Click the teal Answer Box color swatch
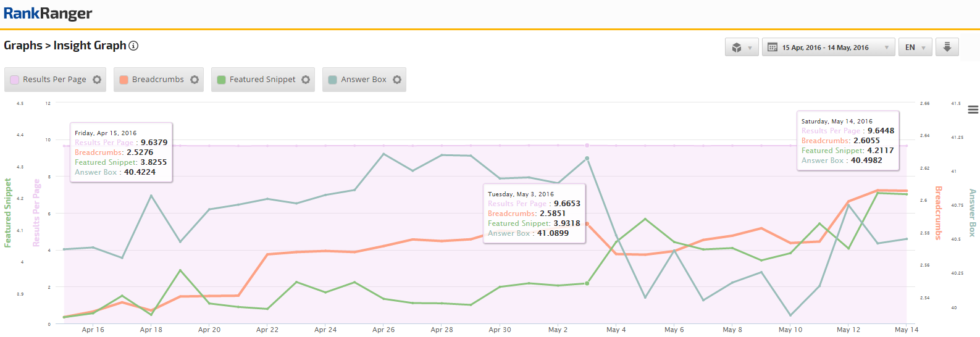Screen dimensions: 980x337 332,80
